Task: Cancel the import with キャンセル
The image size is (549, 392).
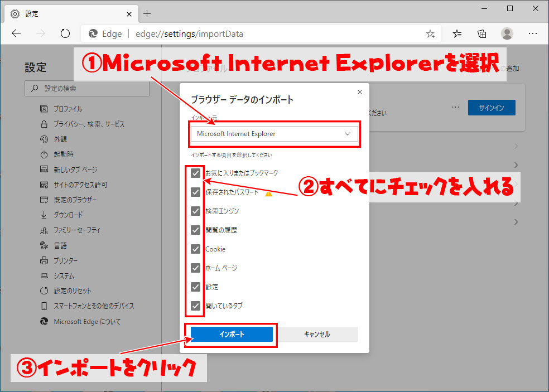Action: [317, 334]
